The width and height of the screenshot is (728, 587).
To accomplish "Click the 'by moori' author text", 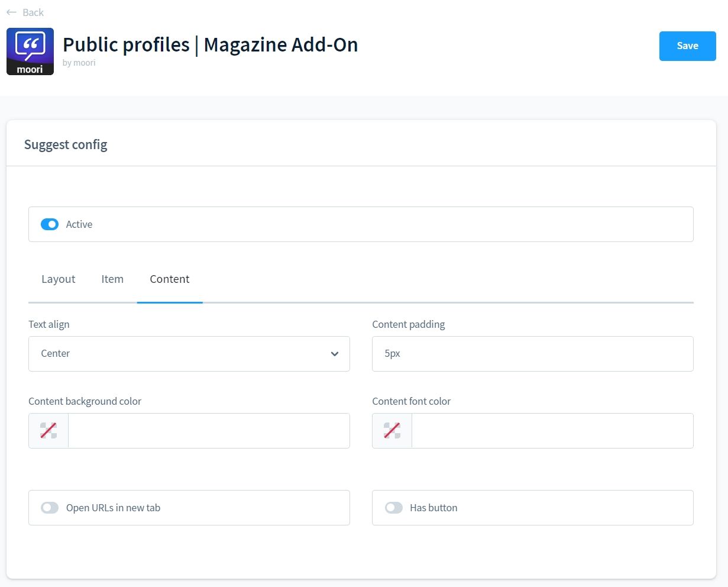I will tap(79, 63).
